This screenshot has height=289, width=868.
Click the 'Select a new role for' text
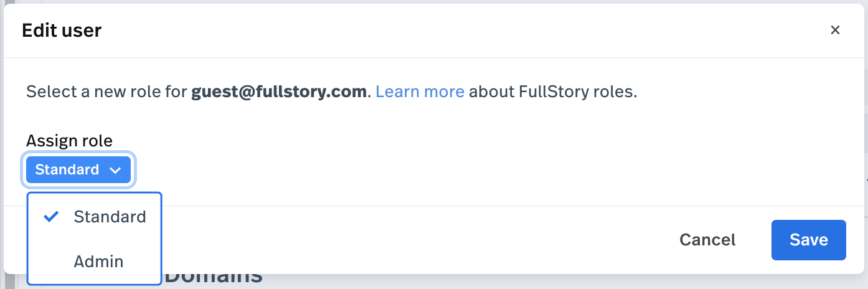[106, 92]
